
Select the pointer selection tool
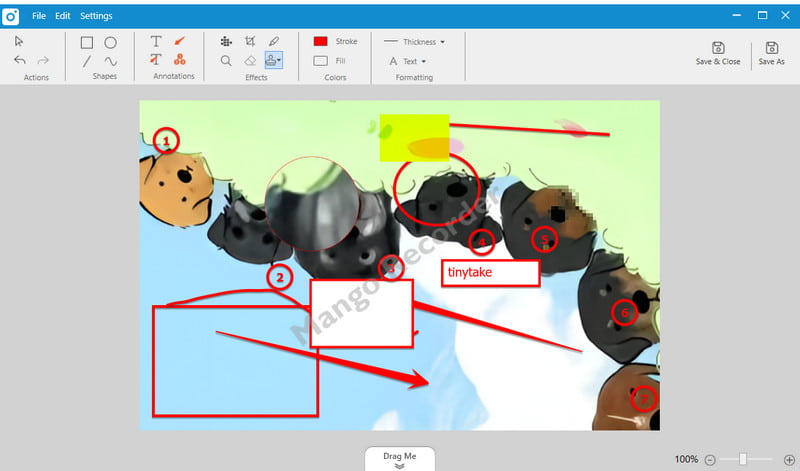coord(19,41)
